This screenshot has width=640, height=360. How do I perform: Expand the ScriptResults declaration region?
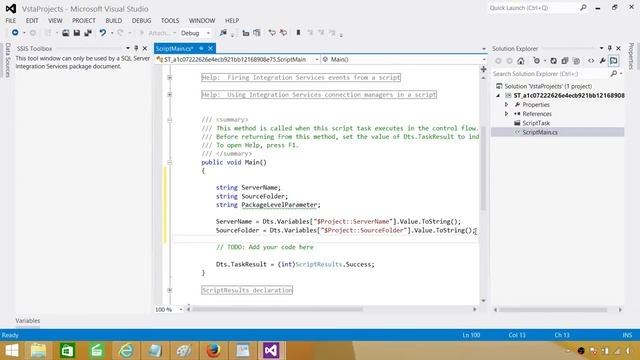click(x=170, y=290)
